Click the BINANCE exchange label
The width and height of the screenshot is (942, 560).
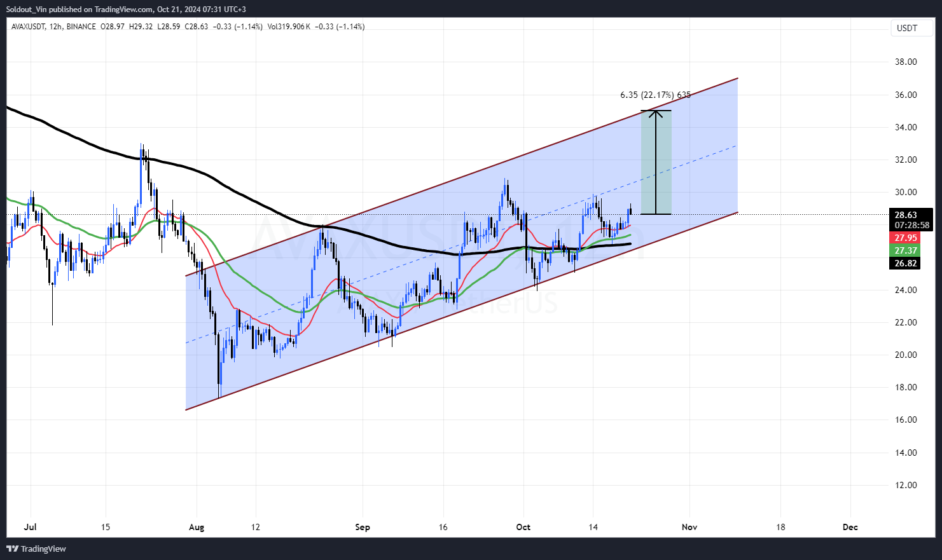[x=81, y=27]
